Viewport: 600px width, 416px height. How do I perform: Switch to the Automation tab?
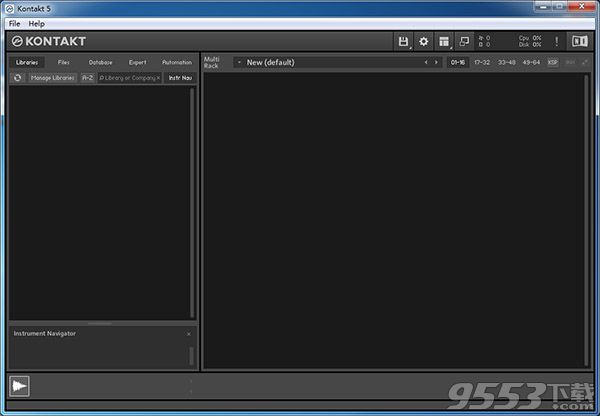(177, 62)
